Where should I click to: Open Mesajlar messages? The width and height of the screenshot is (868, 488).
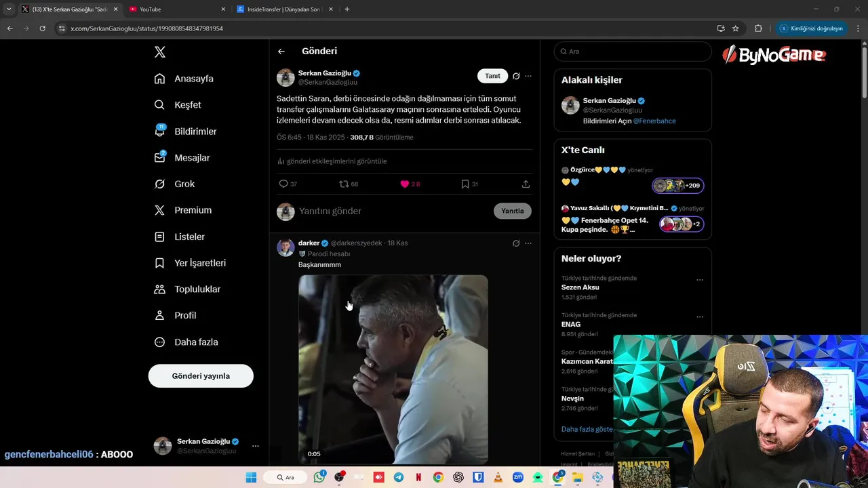click(182, 158)
